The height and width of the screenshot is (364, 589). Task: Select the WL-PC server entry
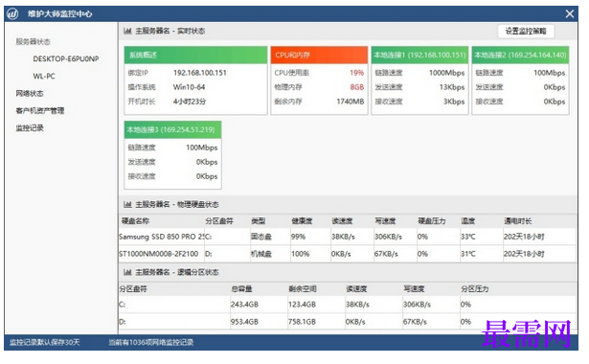(x=44, y=77)
